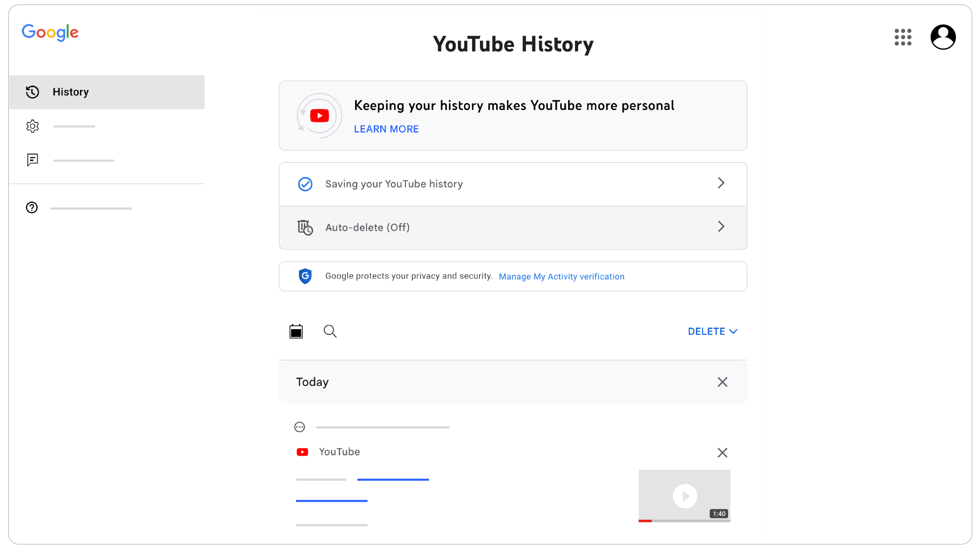Screen dimensions: 980x551
Task: Click the Settings gear icon in sidebar
Action: tap(32, 126)
